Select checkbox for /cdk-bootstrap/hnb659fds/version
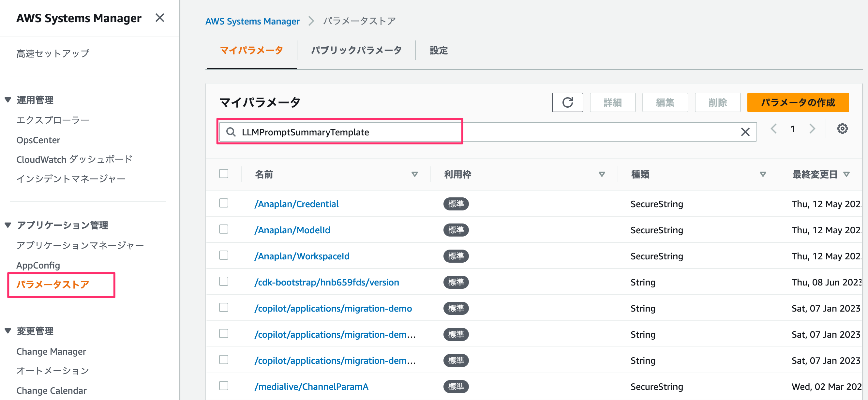Screen dimensions: 868x400 [224, 281]
